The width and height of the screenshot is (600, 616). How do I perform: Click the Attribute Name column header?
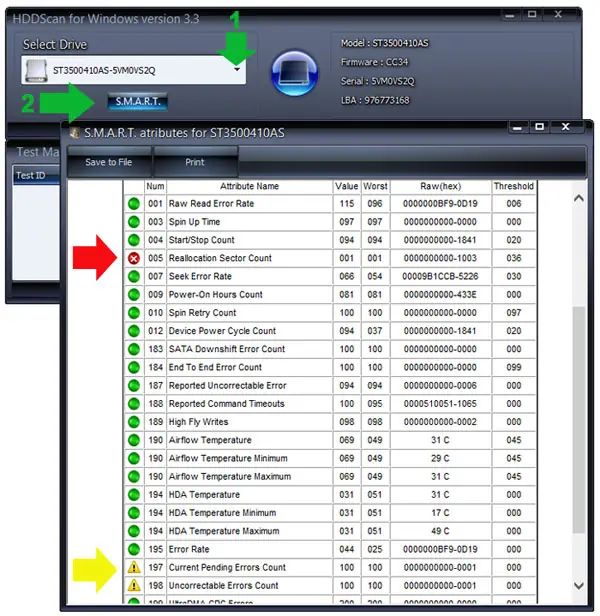pos(250,186)
